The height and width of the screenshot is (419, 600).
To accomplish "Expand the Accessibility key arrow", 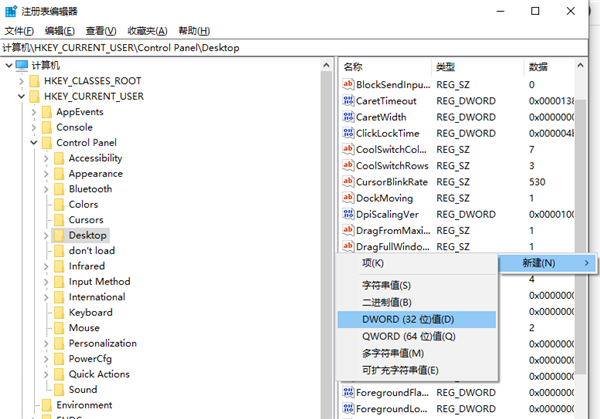I will 46,158.
